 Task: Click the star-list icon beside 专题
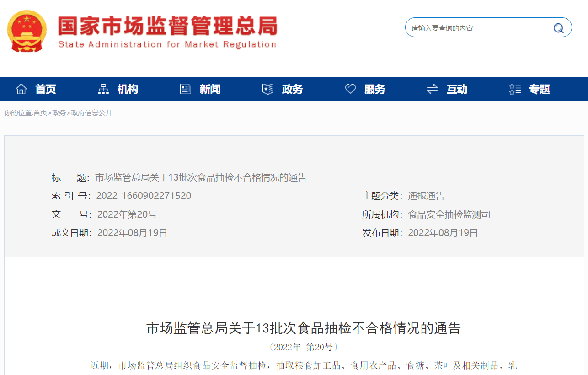[x=515, y=89]
